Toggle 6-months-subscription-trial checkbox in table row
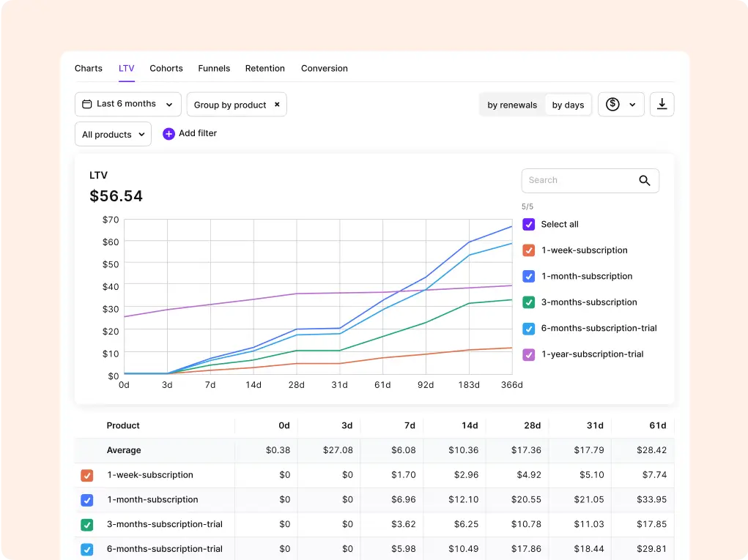Image resolution: width=748 pixels, height=560 pixels. 87,550
